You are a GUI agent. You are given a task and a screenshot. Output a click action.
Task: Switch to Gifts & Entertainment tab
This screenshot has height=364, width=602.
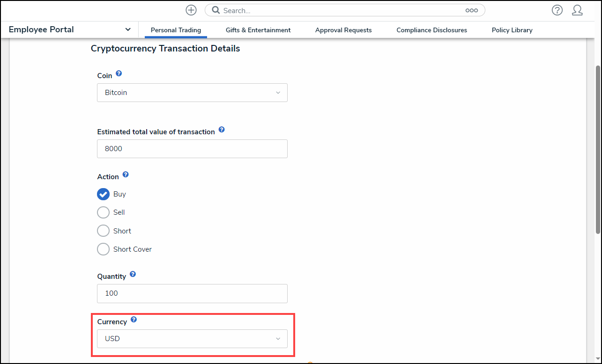pos(258,30)
